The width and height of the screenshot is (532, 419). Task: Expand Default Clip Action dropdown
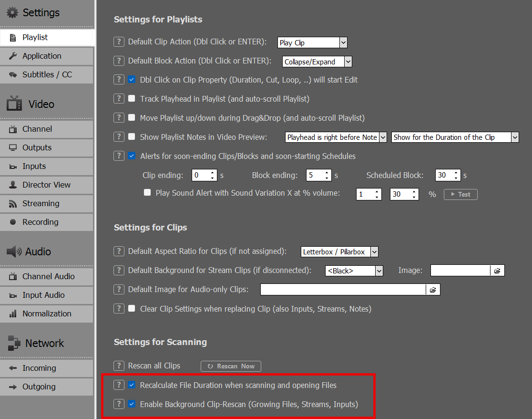tap(343, 42)
